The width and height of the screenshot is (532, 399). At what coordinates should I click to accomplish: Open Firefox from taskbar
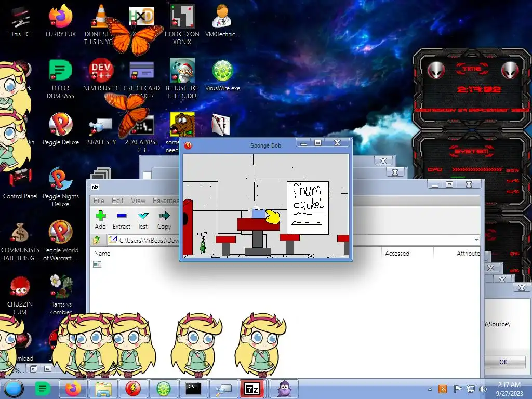click(73, 389)
